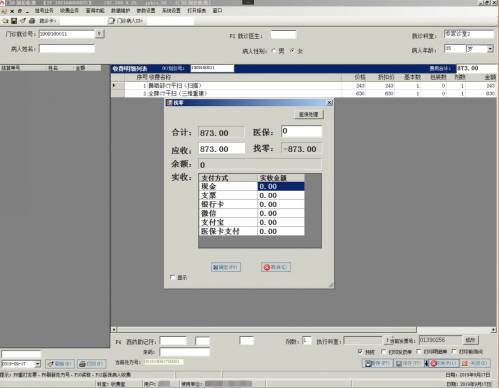
Task: Enable the 打印明细单 checkbox
Action: [419, 352]
